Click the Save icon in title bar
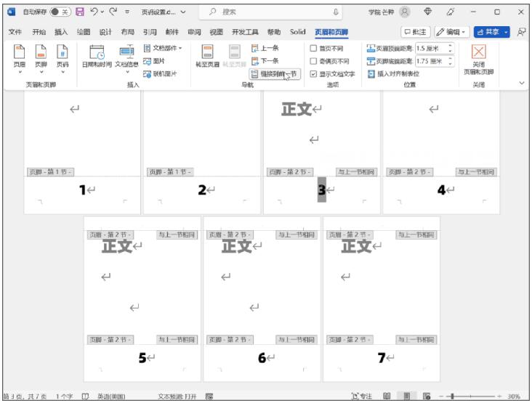Screen dimensions: 532x403 click(x=80, y=12)
